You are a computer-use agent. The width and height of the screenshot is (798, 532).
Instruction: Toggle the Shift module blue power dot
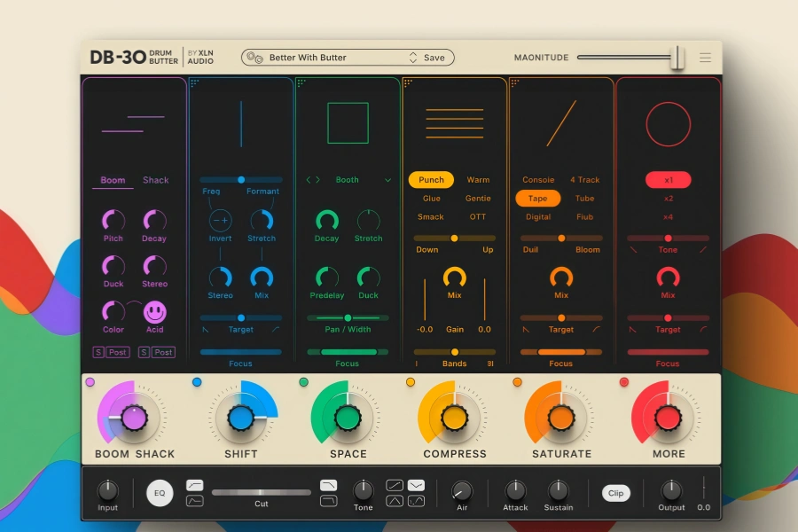[197, 382]
